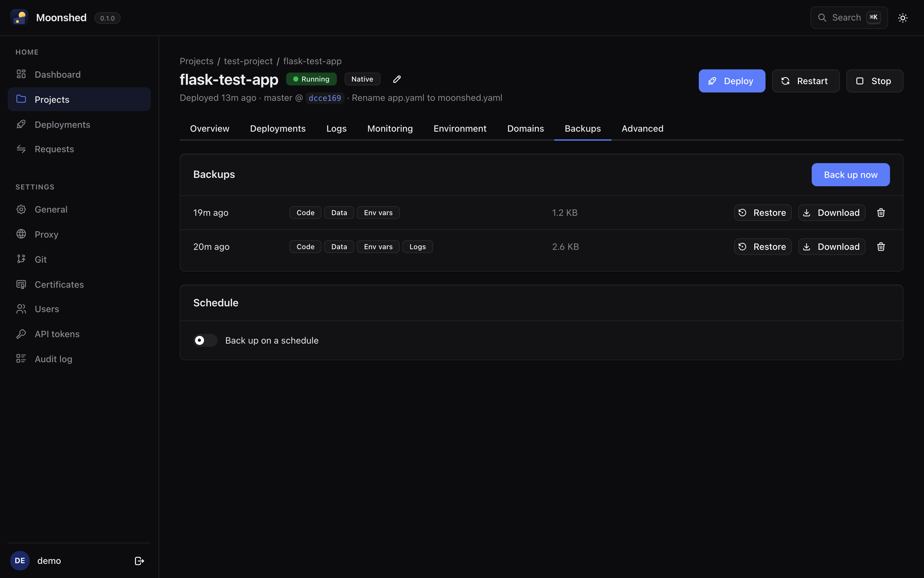Select Projects in the sidebar

pyautogui.click(x=79, y=100)
